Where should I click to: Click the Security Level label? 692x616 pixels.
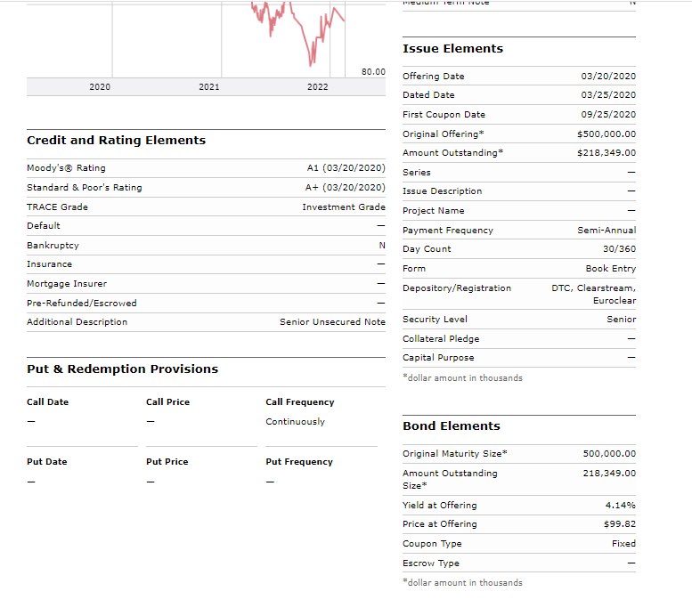click(x=435, y=320)
